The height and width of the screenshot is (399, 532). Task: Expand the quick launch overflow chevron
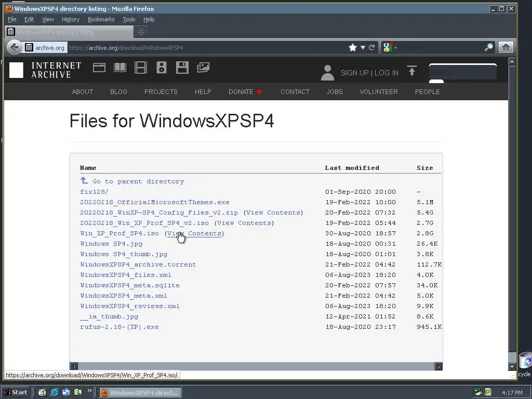[89, 391]
